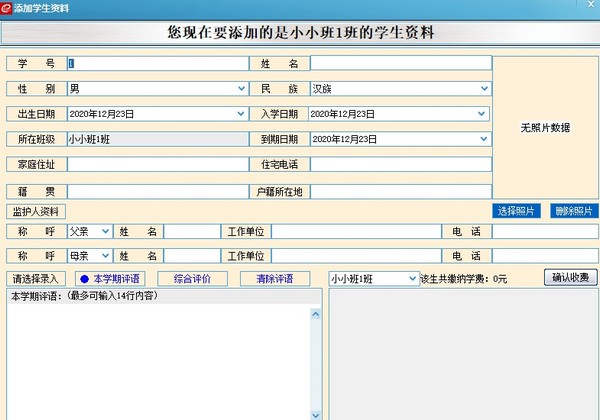
Task: Change 母亲 relation dropdown
Action: pos(106,256)
